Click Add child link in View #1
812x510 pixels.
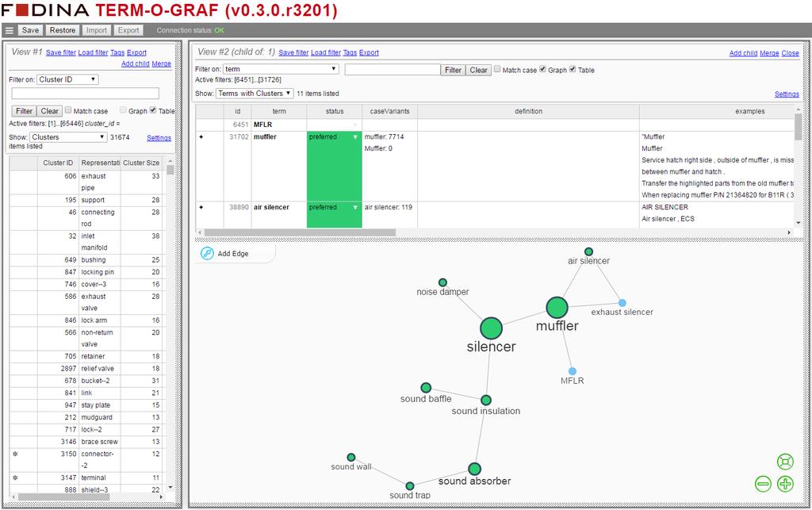coord(135,63)
